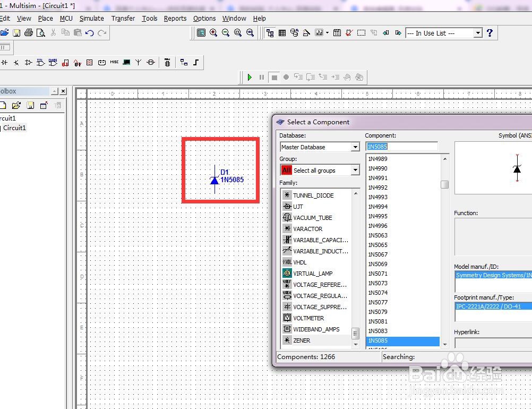Viewport: 532px width, 409px height.
Task: Save the circuit with the floppy icon
Action: [x=16, y=32]
